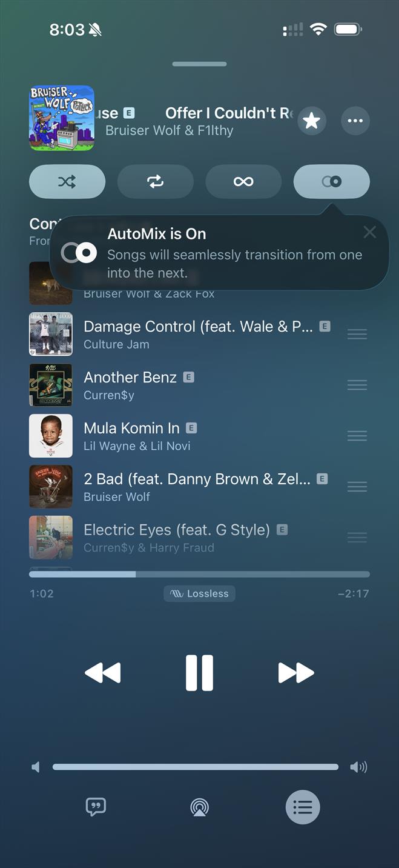The width and height of the screenshot is (399, 868).
Task: Open the lyrics view icon
Action: point(96,807)
